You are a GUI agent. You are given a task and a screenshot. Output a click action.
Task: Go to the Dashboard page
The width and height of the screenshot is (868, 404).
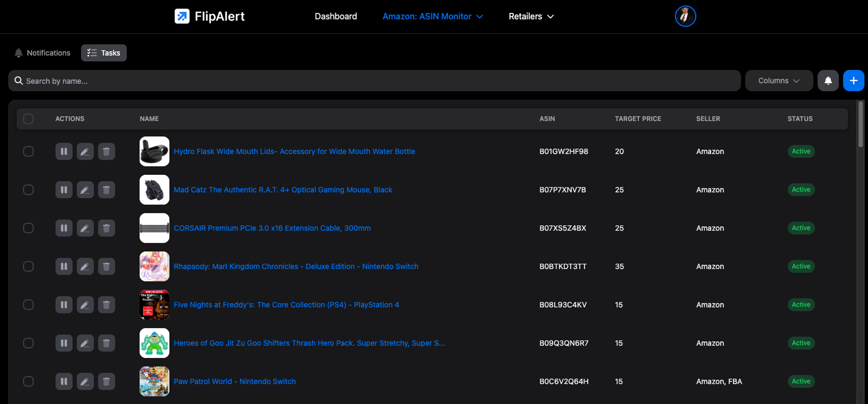(x=336, y=16)
